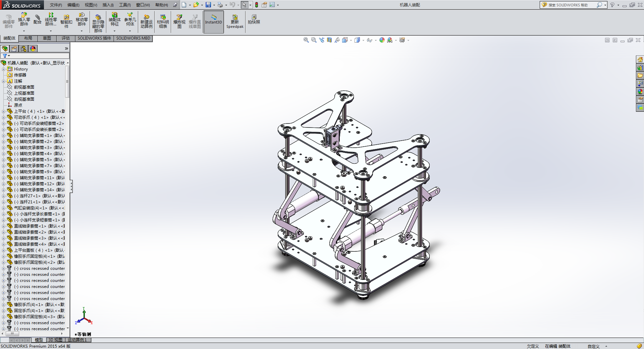Screen dimensions: 644x349
Task: Click 新建运动算例 (New Motion Study)
Action: click(147, 21)
